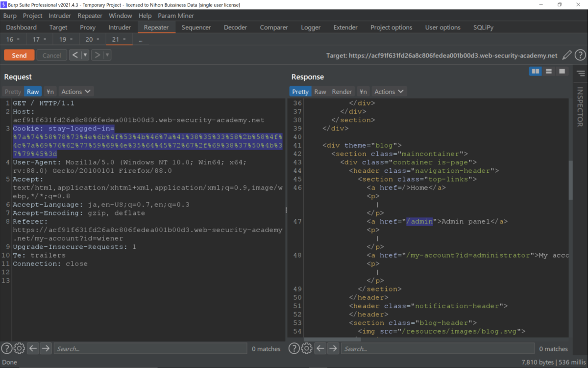The height and width of the screenshot is (368, 588).
Task: Open the history-forward dropdown arrow
Action: click(107, 55)
